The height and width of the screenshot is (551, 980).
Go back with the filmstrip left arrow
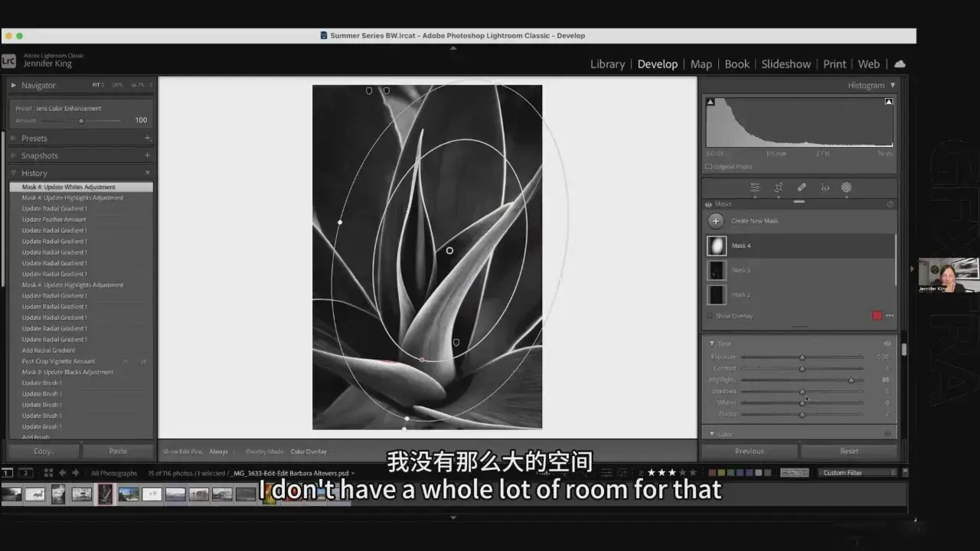pos(63,473)
